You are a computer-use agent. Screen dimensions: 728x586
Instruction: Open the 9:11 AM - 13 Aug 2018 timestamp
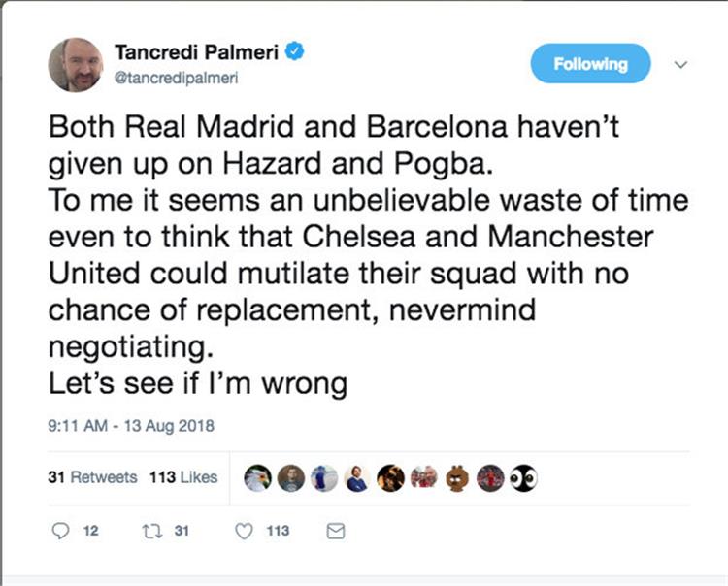pyautogui.click(x=130, y=425)
